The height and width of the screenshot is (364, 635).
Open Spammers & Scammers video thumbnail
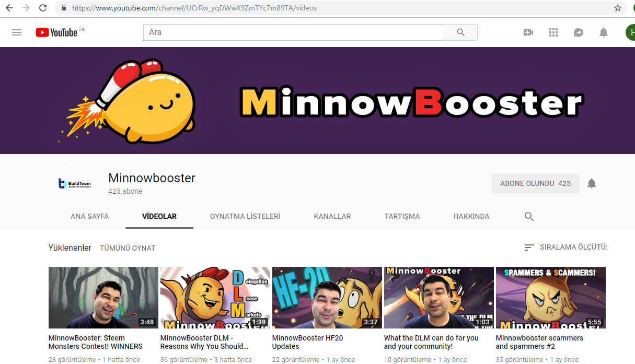click(x=551, y=298)
